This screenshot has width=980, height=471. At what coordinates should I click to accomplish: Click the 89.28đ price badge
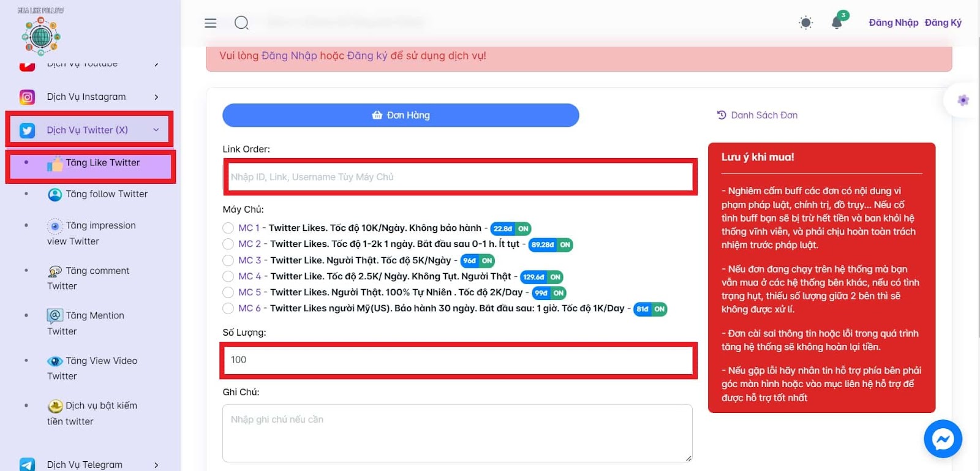pos(542,244)
